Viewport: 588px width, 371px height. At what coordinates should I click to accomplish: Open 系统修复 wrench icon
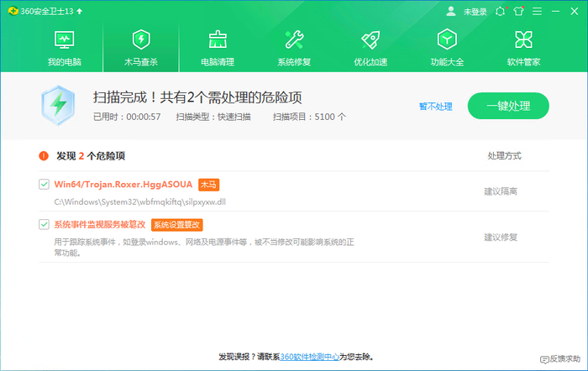point(294,39)
